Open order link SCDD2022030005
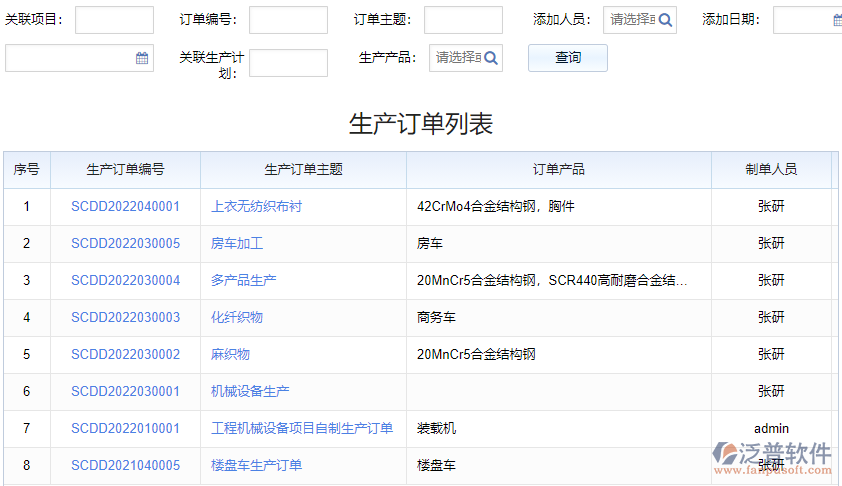This screenshot has width=842, height=486. coord(125,244)
